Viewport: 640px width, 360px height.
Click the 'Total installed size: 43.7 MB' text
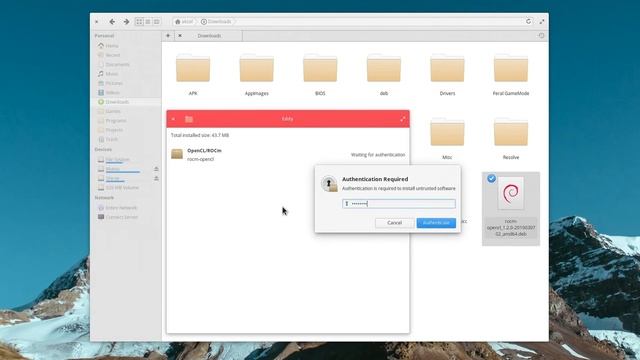[200, 135]
